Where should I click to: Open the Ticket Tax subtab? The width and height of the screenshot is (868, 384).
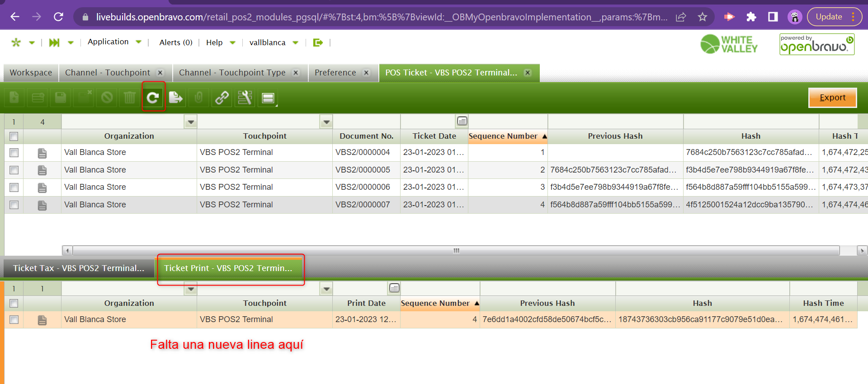coord(79,268)
